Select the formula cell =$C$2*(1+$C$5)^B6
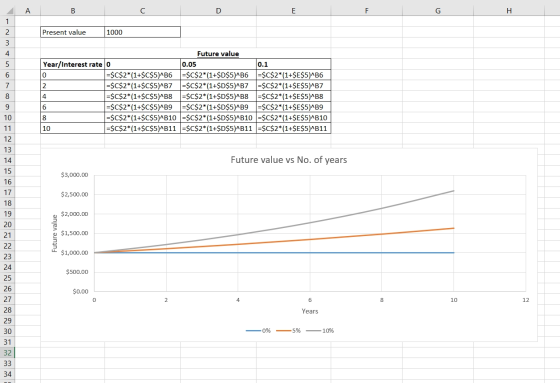Viewport: 560px width, 383px height. [x=142, y=75]
